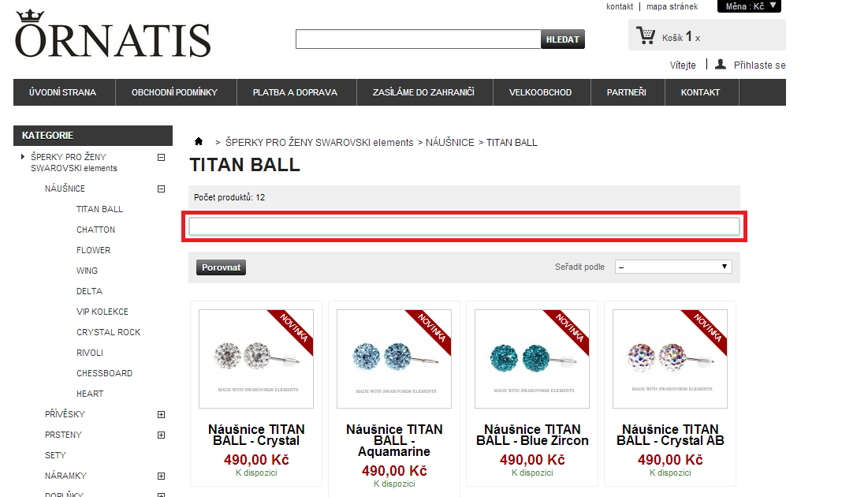Click the user icon beside Přihlaste se
Screen dimensions: 868x497
pos(721,64)
